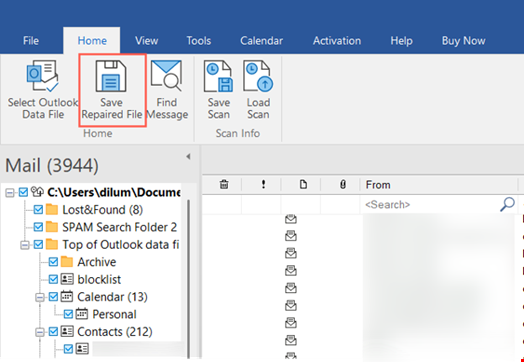Select the Calendar (13) label
Image resolution: width=524 pixels, height=362 pixels.
112,296
